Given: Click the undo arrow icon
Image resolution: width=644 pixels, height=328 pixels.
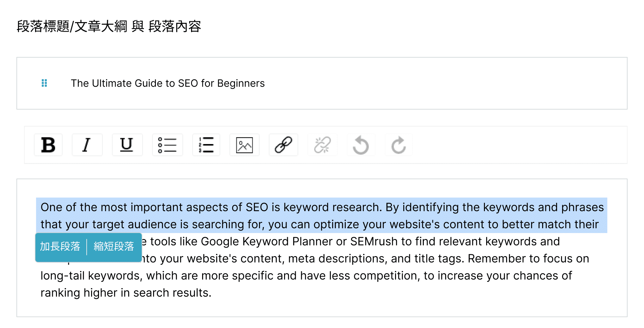Looking at the screenshot, I should coord(361,145).
